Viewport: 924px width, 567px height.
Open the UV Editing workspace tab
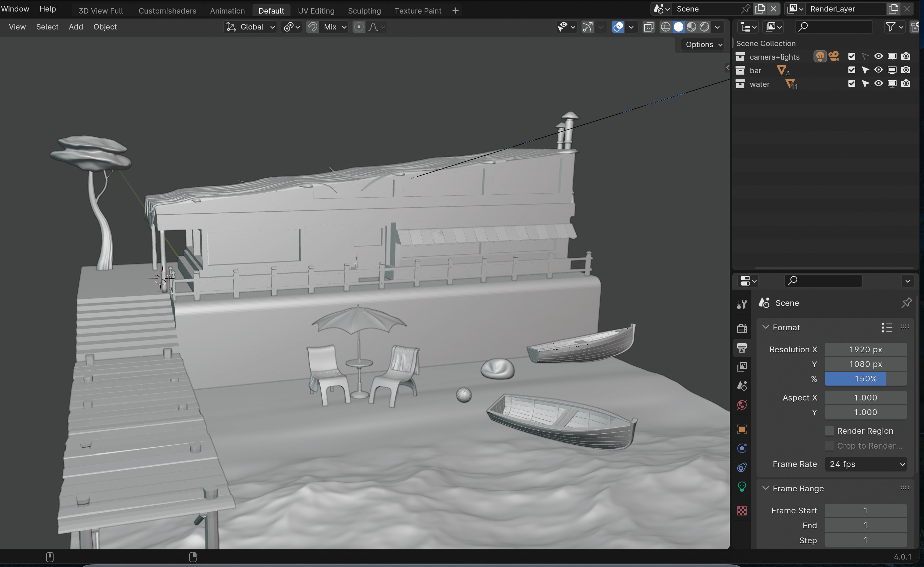tap(315, 11)
